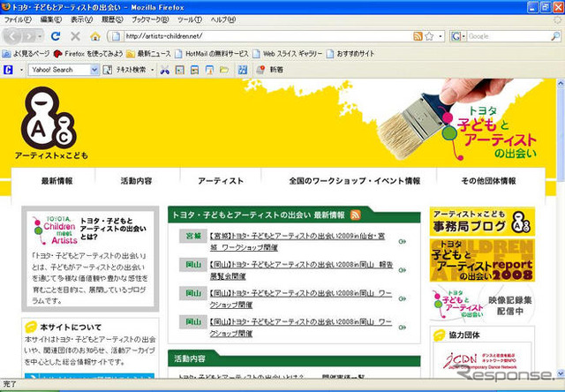Click the RSS icon beside 最新情報 heading
This screenshot has height=392, width=565.
coord(355,215)
